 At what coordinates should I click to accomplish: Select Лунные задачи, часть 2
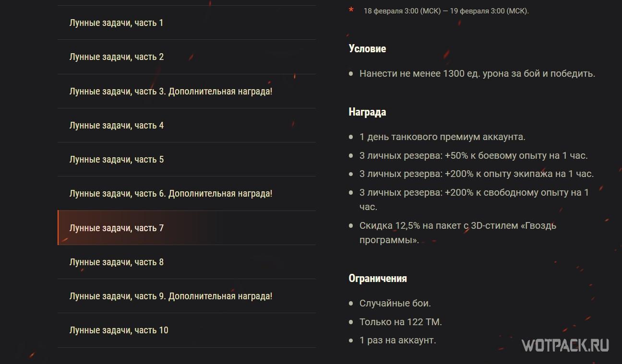click(186, 57)
